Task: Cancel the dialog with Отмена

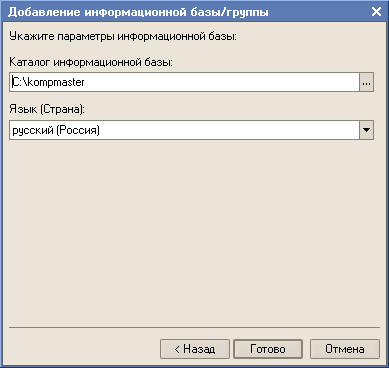Action: (x=345, y=349)
